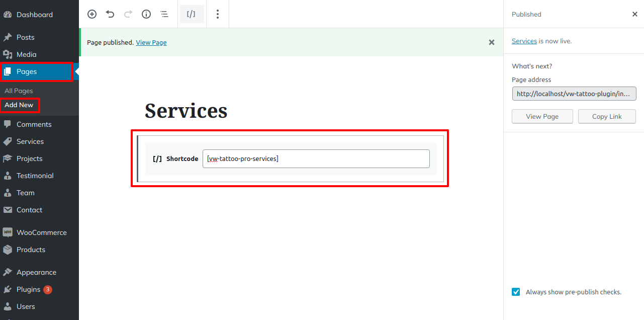Open the three-dot more options menu
The image size is (644, 320).
click(217, 14)
